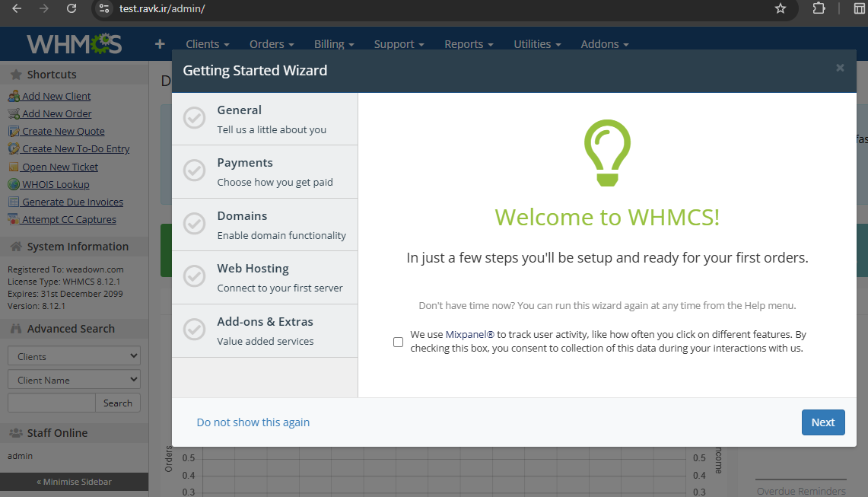The width and height of the screenshot is (868, 497).
Task: Enable the Mixpanel tracking consent checkbox
Action: (x=398, y=342)
